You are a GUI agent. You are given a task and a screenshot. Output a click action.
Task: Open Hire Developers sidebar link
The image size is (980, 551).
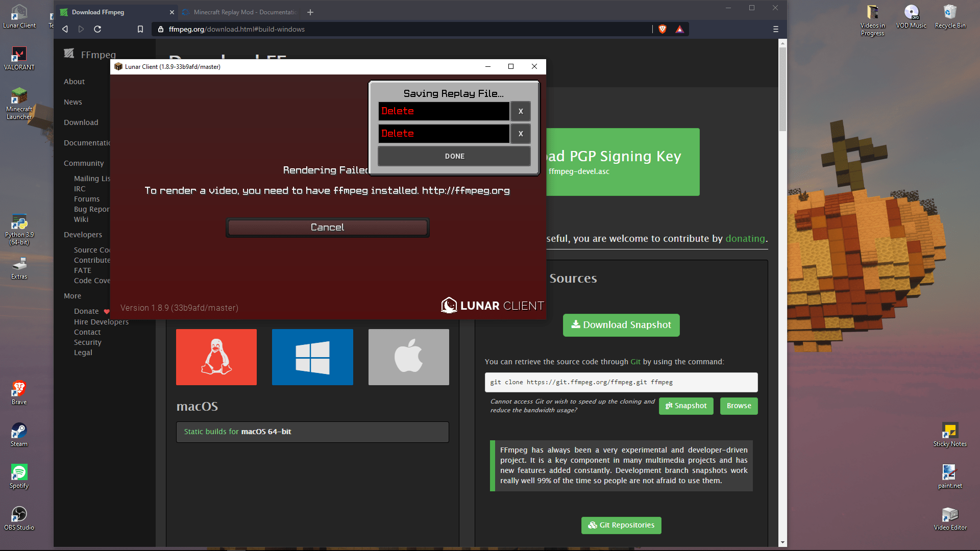(101, 322)
